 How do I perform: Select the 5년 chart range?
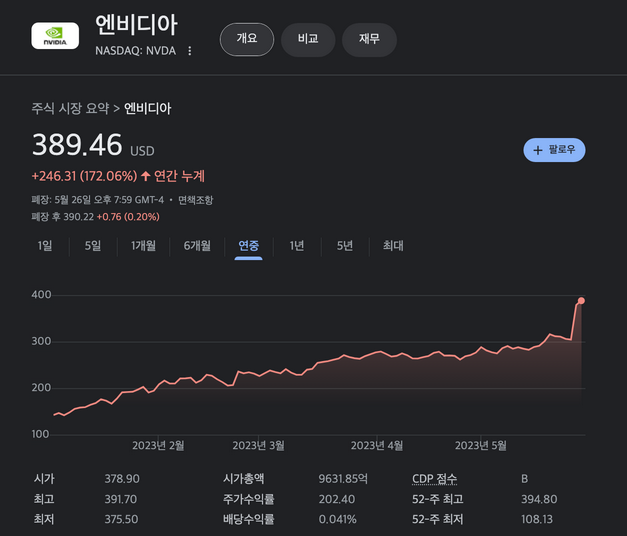click(345, 246)
